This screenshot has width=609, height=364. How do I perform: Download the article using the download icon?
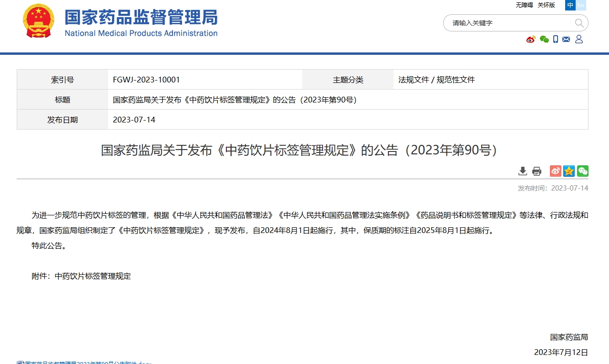pos(523,171)
